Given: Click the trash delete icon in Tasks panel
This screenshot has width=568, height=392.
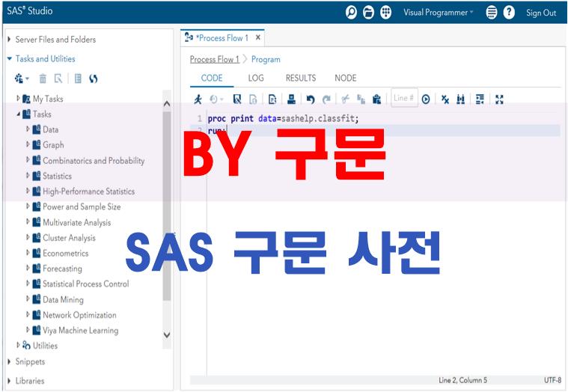Looking at the screenshot, I should point(43,79).
